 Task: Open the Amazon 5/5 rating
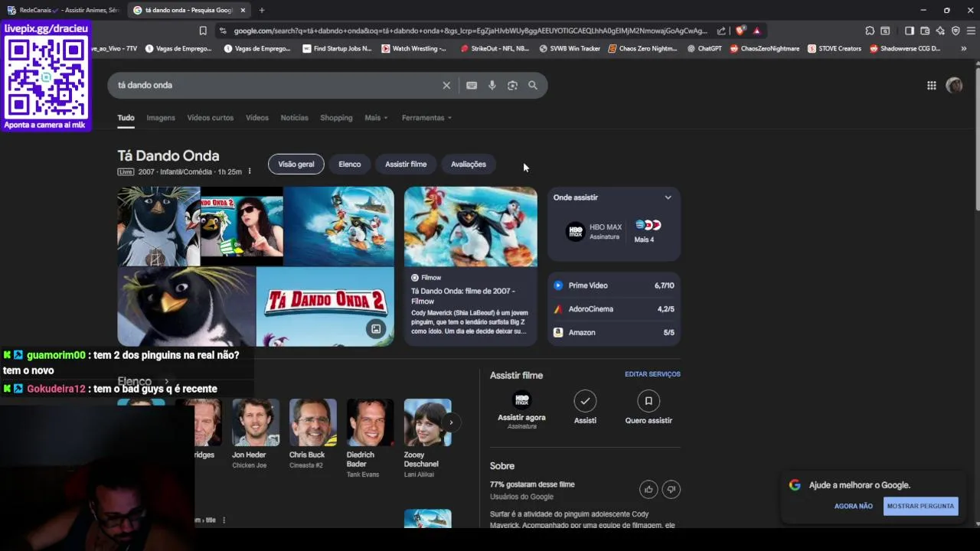[x=614, y=333]
